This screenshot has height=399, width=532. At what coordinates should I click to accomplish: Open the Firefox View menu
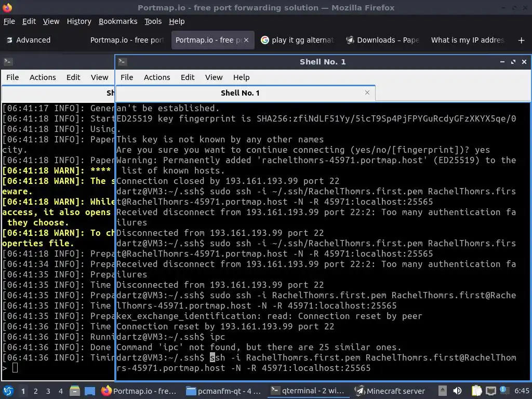(x=51, y=21)
